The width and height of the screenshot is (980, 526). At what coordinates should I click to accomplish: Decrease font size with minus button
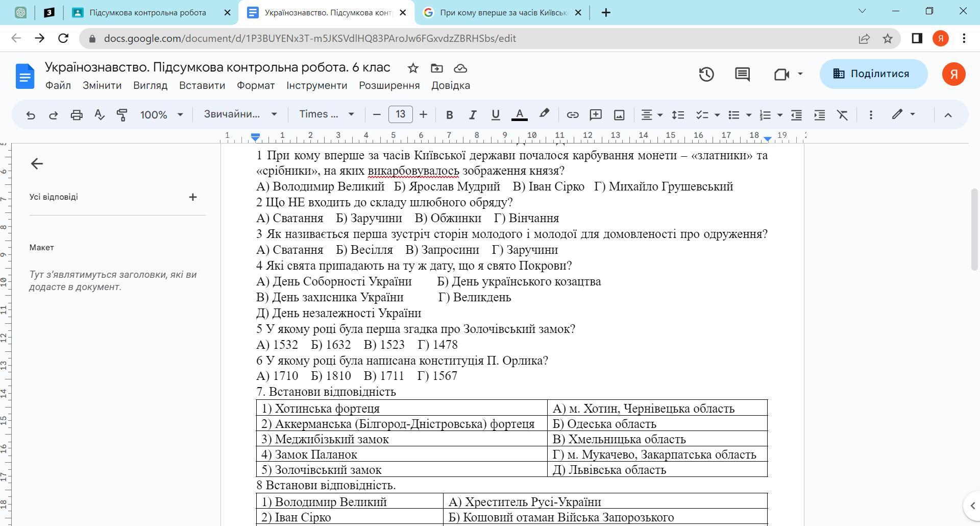pyautogui.click(x=377, y=115)
